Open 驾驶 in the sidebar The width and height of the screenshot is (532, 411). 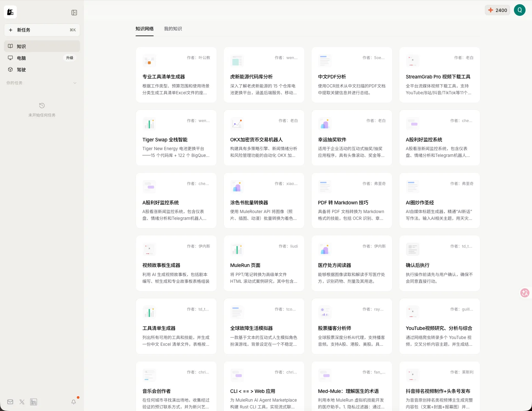[21, 70]
